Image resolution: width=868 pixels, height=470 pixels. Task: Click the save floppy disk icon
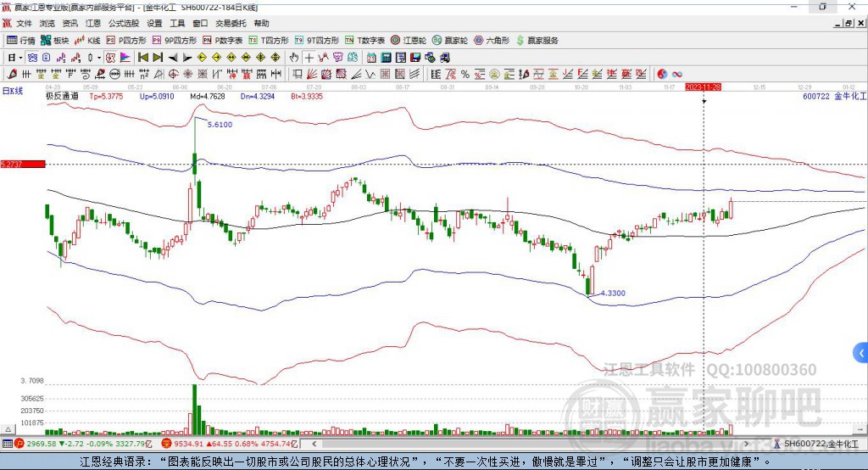tap(415, 58)
